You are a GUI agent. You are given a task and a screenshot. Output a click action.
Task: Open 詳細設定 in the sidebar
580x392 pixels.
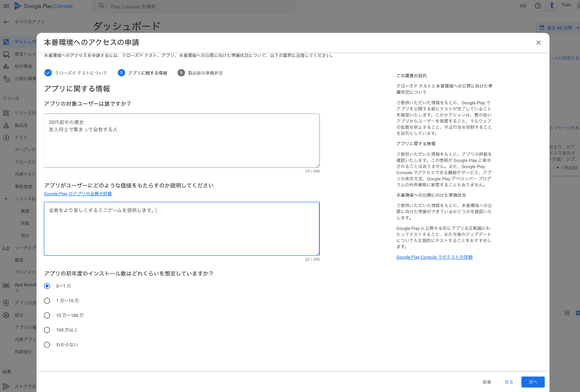23,352
